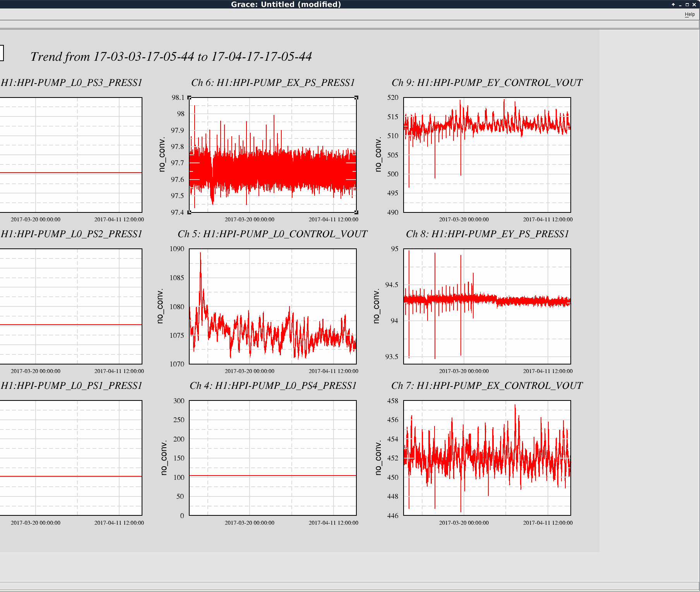Viewport: 700px width, 592px height.
Task: Click the 1090 y-axis label of Ch 5
Action: [177, 249]
